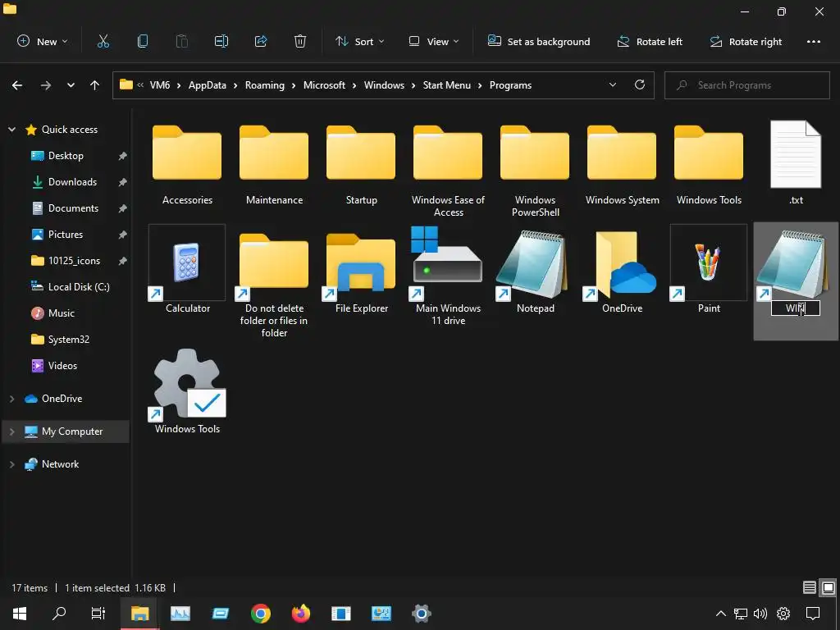Click Roaming in the address breadcrumb
Screen dimensions: 840x630
265,85
